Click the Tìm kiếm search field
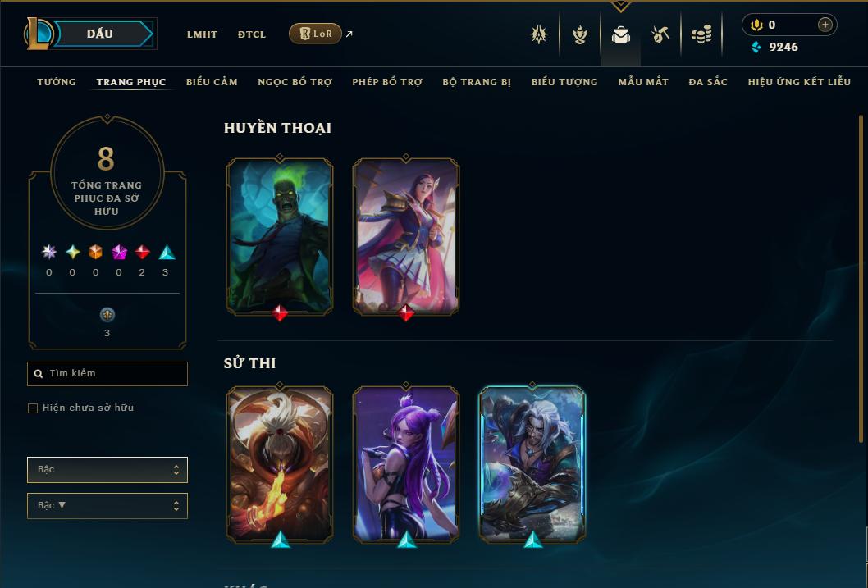The image size is (868, 588). 107,373
